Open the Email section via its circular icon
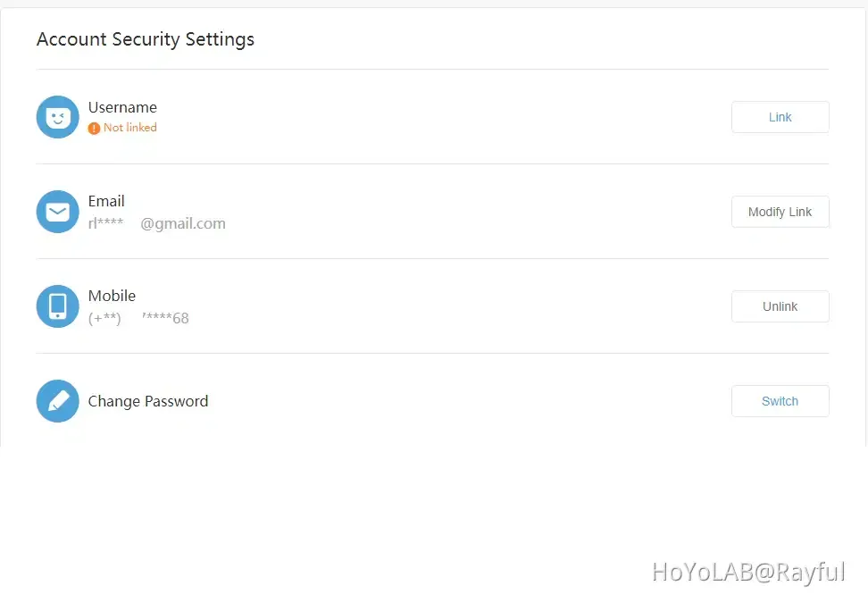Viewport: 868px width, 611px height. [x=57, y=212]
